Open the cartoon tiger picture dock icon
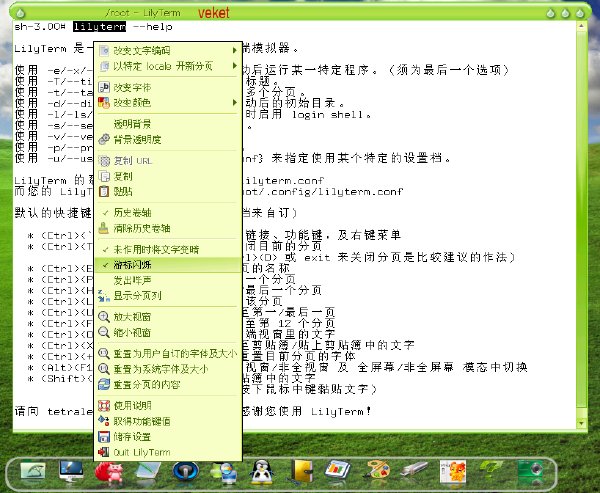Image resolution: width=600 pixels, height=493 pixels. pos(453,472)
